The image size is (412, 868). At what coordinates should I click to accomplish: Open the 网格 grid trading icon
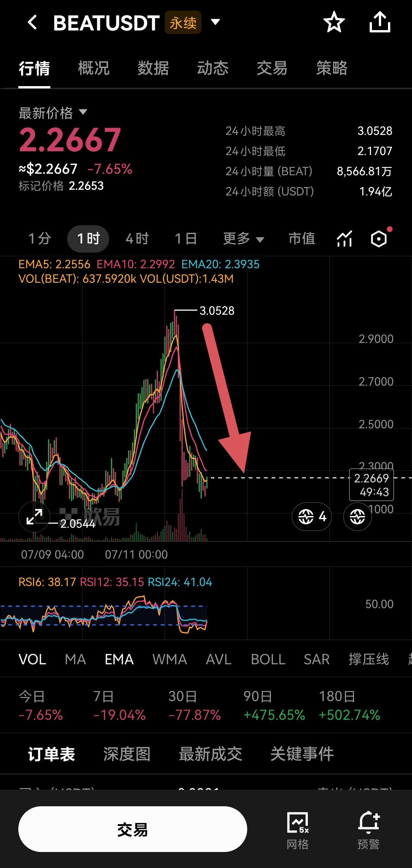pos(298,831)
